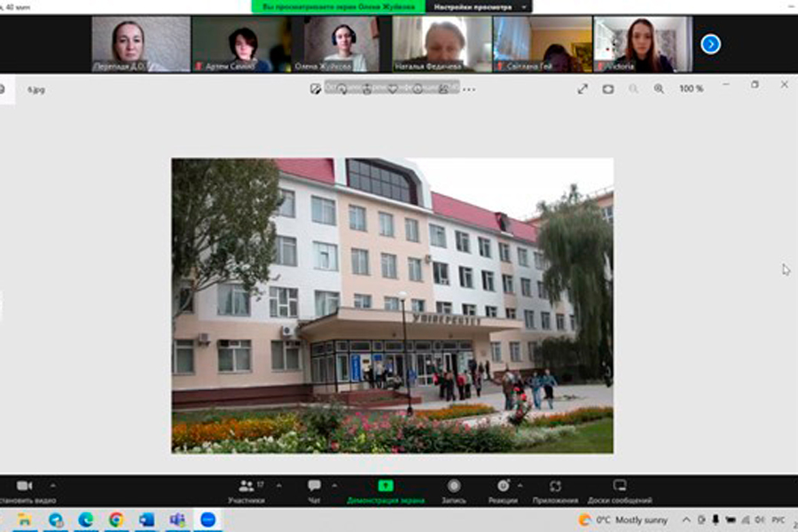Open the Whiteboards (Доски сообщений) button

(619, 490)
